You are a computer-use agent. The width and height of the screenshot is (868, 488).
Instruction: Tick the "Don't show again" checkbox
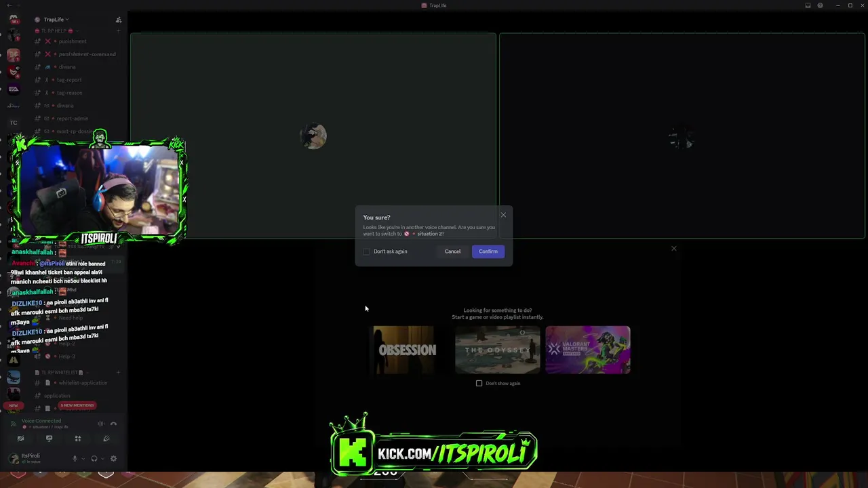[x=479, y=384]
